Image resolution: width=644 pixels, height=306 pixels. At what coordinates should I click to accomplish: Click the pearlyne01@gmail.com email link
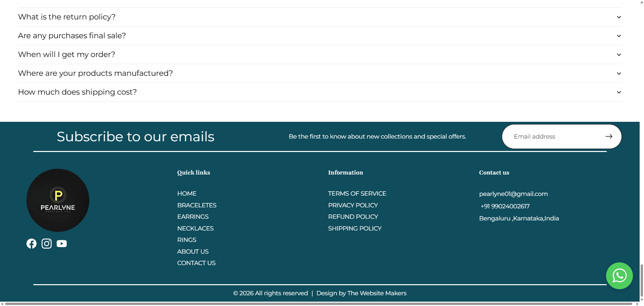tap(513, 194)
